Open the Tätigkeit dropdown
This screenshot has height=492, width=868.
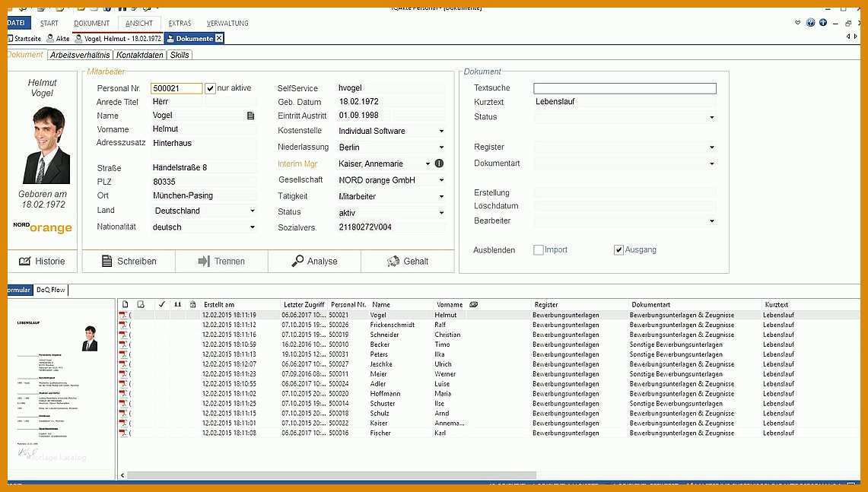coord(442,196)
